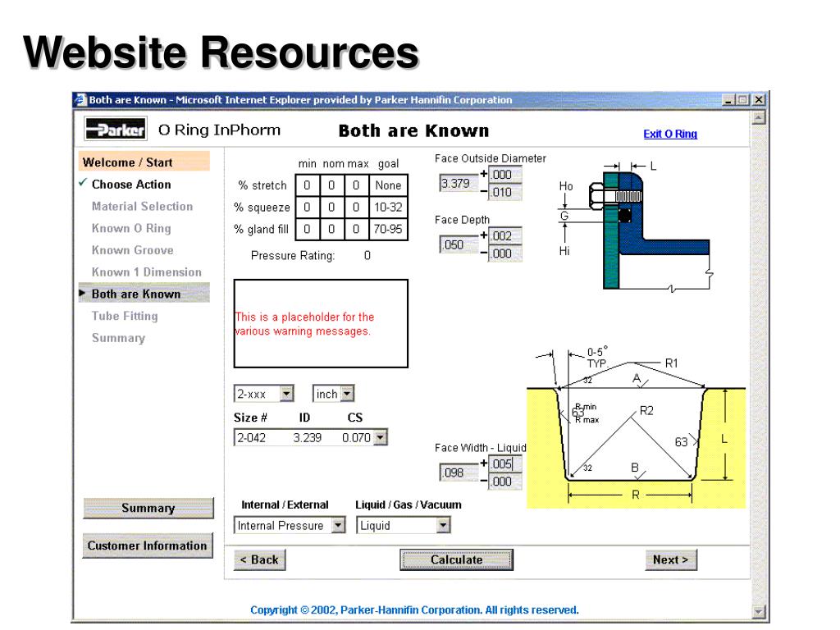Open Customer Information
Image resolution: width=840 pixels, height=630 pixels.
[x=148, y=546]
